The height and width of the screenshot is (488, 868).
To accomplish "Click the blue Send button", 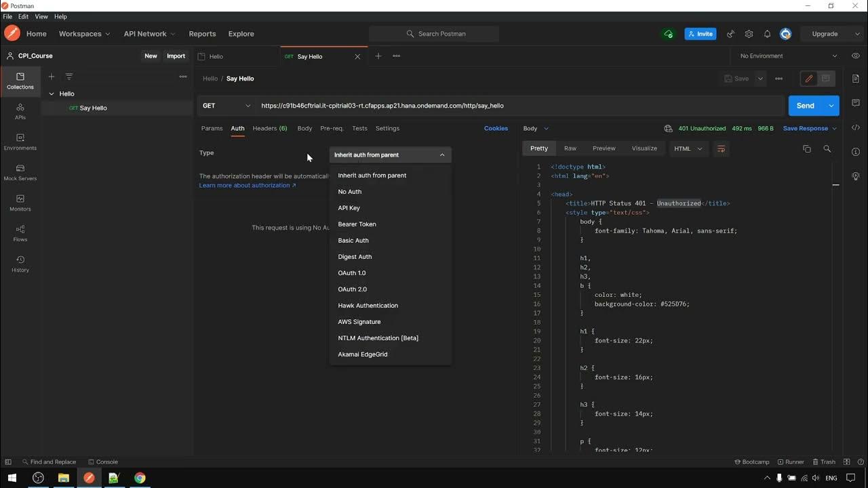I will [x=805, y=106].
